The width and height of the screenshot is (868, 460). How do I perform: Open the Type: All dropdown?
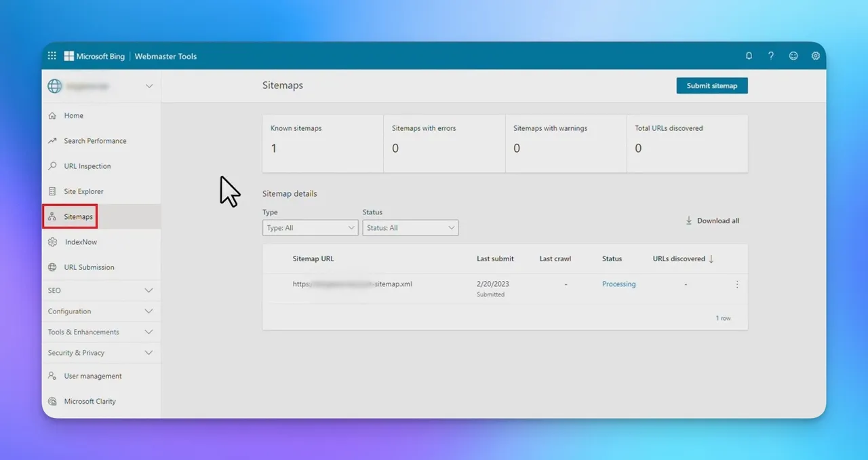[311, 228]
